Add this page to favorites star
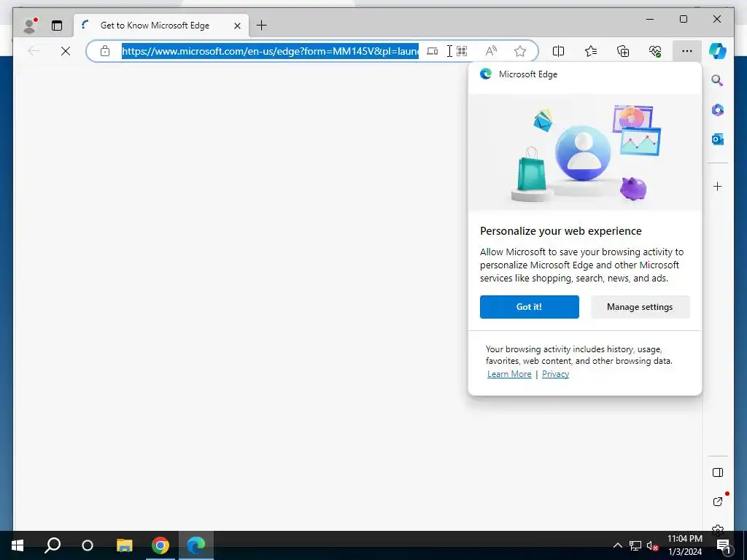This screenshot has height=560, width=747. point(519,51)
